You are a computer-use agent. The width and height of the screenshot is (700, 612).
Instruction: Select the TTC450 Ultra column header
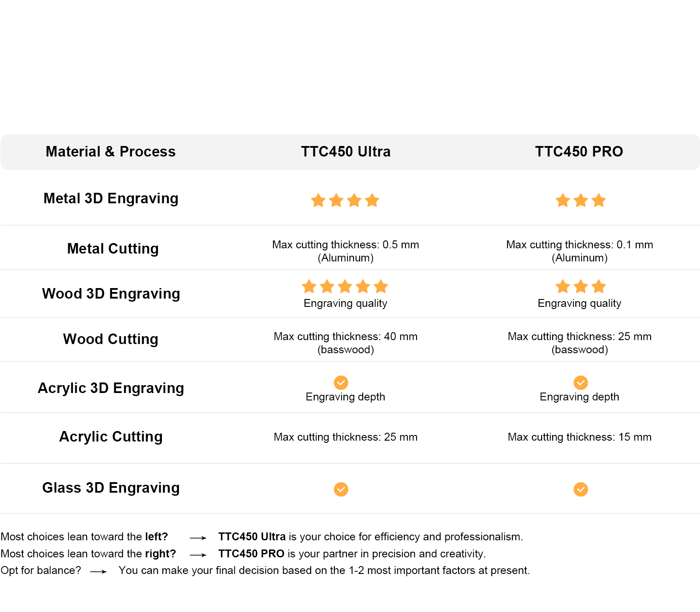pos(346,152)
